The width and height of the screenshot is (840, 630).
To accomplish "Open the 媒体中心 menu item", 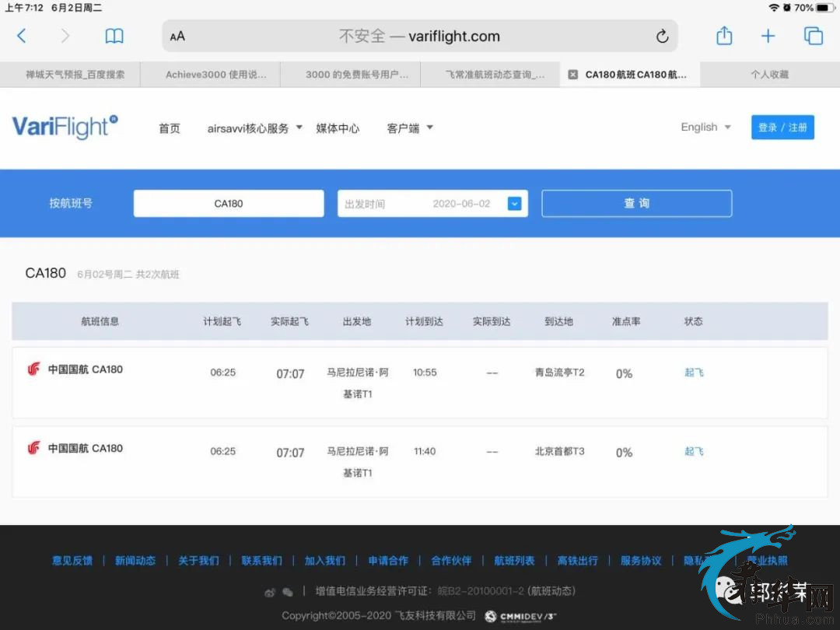I will tap(338, 128).
